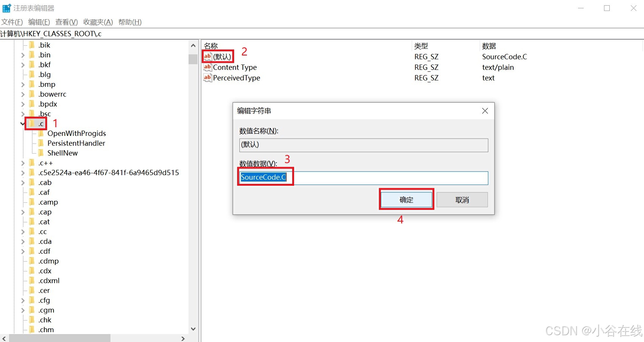Image resolution: width=644 pixels, height=342 pixels.
Task: Close the 编辑字符串 dialog with X
Action: [x=485, y=111]
